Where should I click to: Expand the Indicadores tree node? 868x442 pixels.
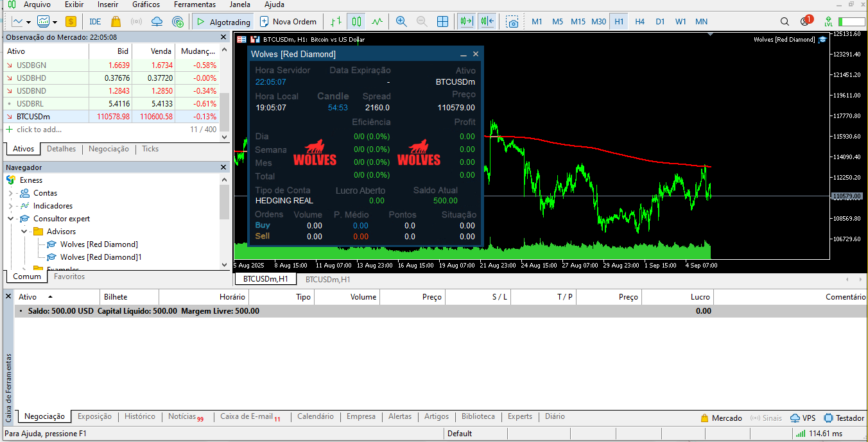[x=10, y=206]
